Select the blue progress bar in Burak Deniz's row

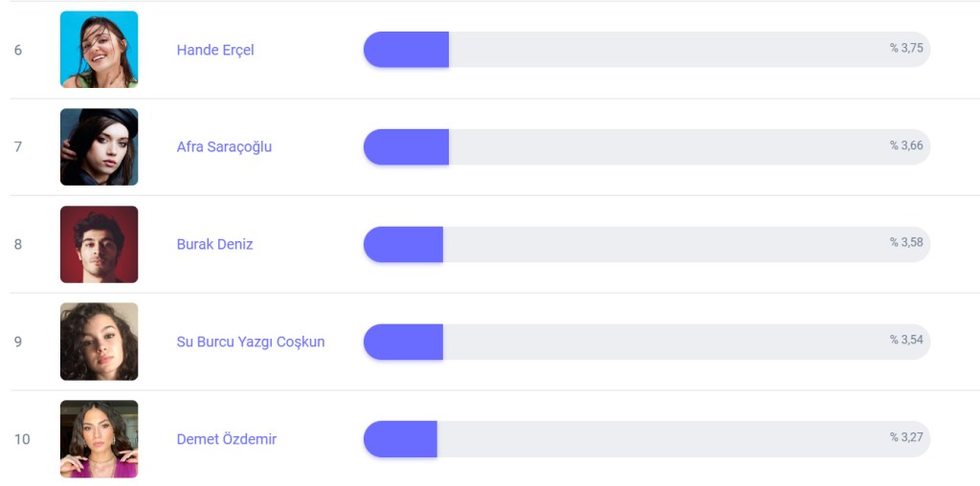point(403,244)
